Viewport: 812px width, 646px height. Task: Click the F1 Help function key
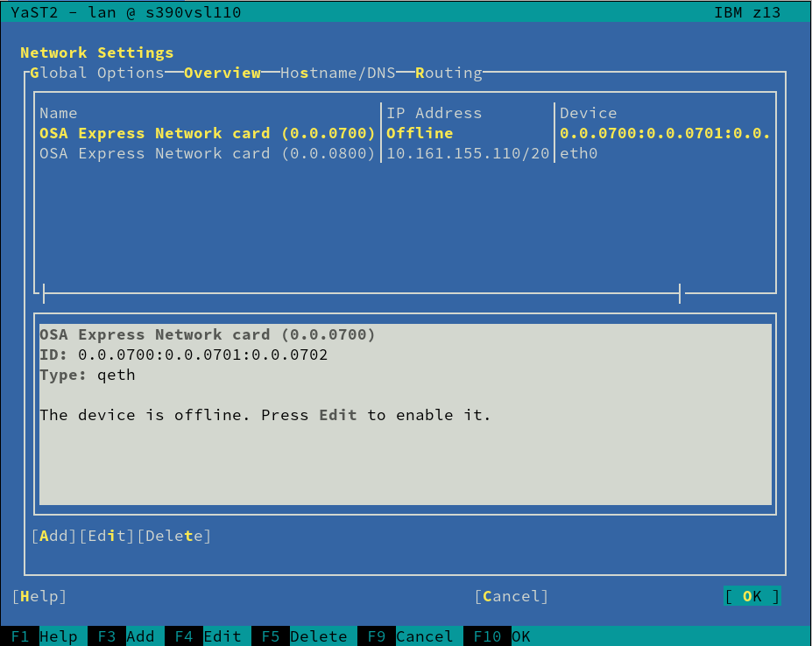coord(44,636)
